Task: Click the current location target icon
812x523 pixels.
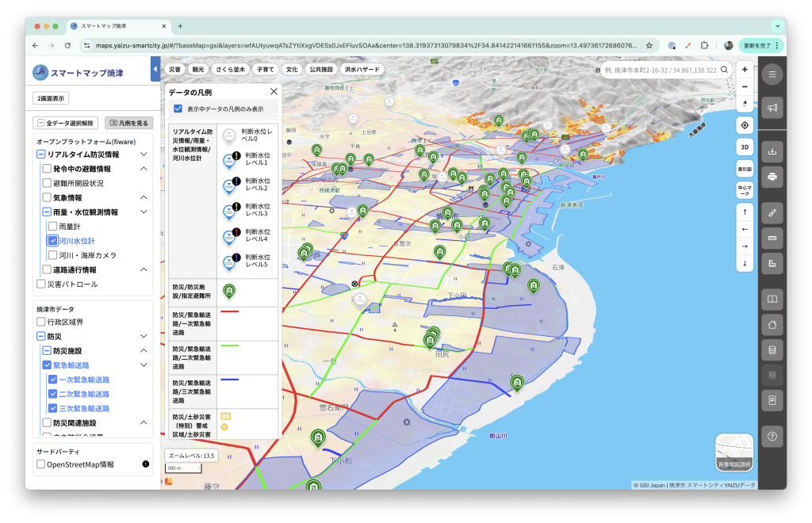Action: (x=744, y=125)
